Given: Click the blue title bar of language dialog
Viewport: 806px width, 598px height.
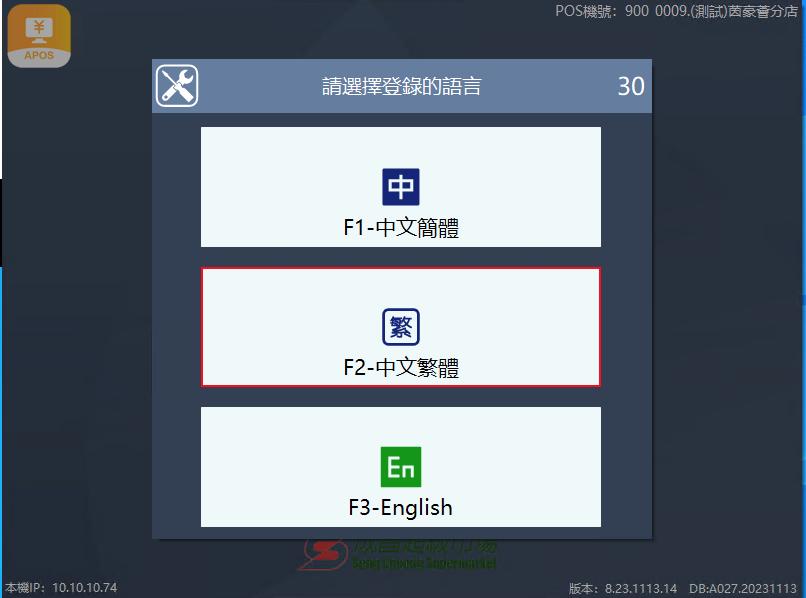Looking at the screenshot, I should (402, 86).
